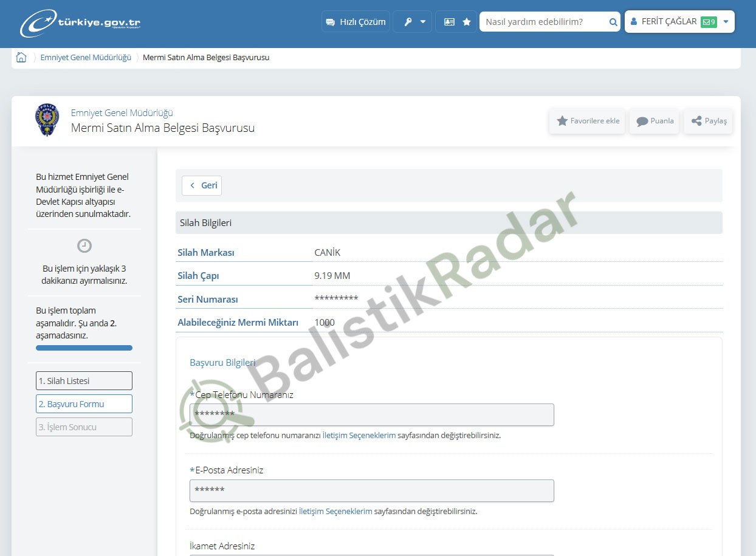Click the blue progress bar

(x=84, y=348)
